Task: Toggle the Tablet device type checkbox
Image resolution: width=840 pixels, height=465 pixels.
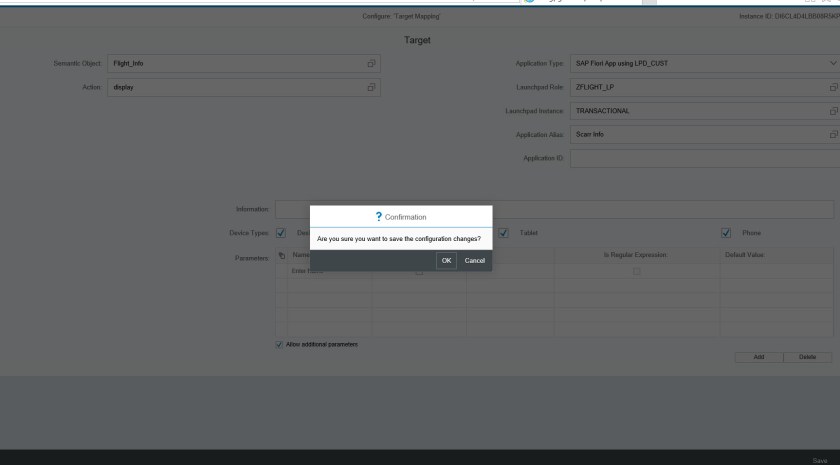Action: pyautogui.click(x=503, y=232)
